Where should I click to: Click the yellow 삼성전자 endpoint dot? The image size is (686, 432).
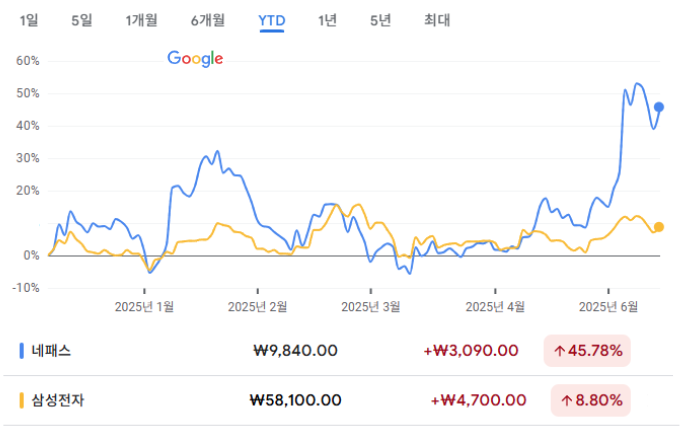pos(658,227)
